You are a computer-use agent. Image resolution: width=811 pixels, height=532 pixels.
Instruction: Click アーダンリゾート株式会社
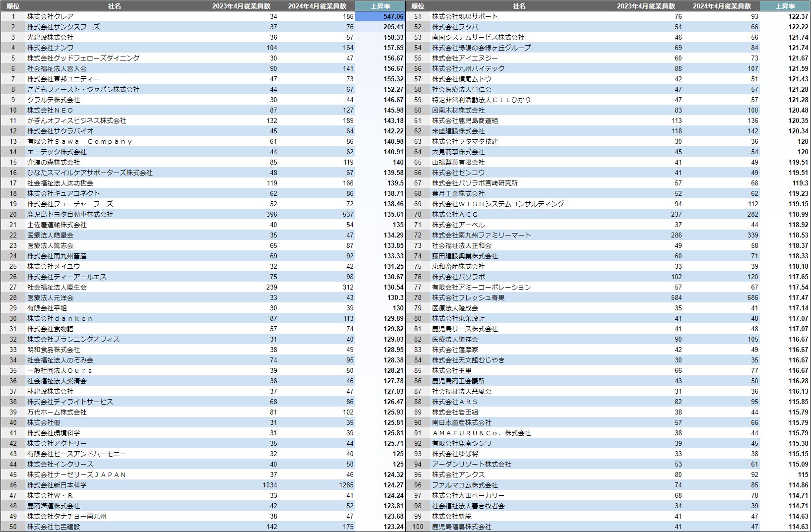472,464
